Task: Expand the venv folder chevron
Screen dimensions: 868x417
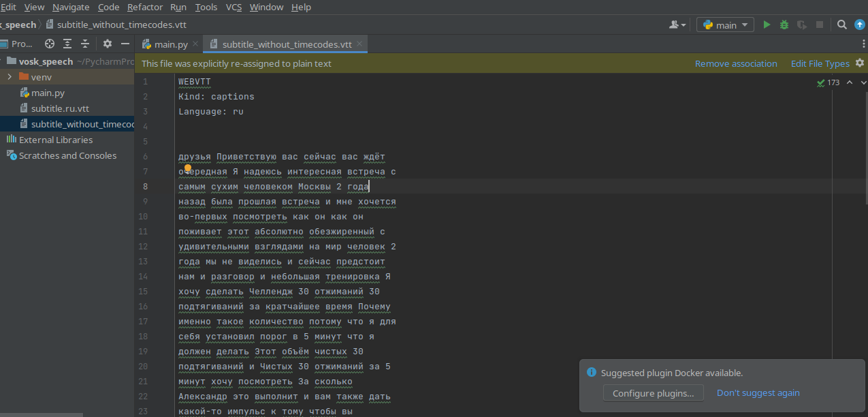Action: point(10,77)
